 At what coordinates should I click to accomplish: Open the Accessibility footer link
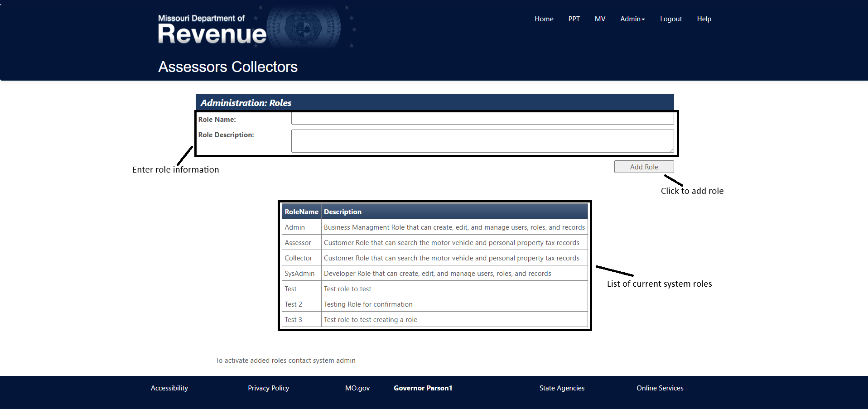pyautogui.click(x=169, y=388)
